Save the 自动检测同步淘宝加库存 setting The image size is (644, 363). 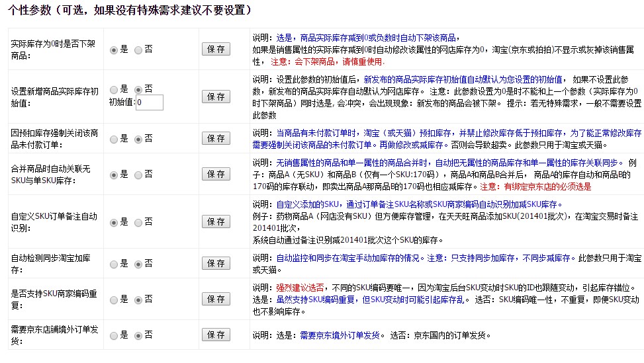tap(215, 263)
